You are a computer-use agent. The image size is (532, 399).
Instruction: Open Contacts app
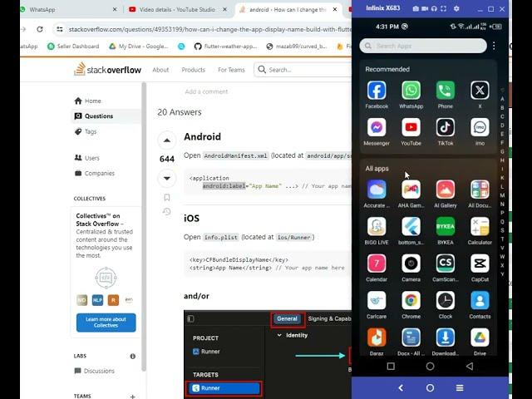(480, 300)
